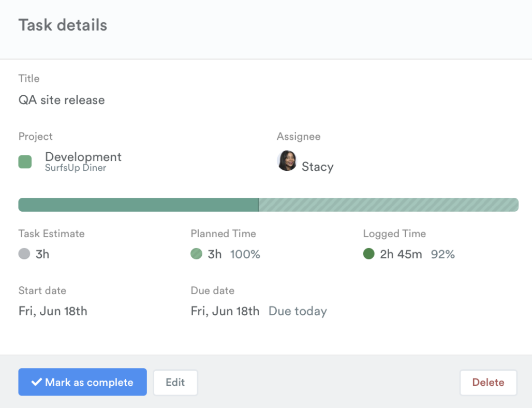Image resolution: width=532 pixels, height=408 pixels.
Task: Click the Development project name
Action: tap(83, 157)
